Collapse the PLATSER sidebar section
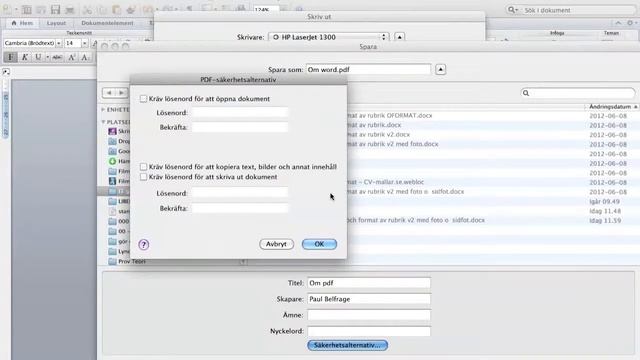 (103, 122)
